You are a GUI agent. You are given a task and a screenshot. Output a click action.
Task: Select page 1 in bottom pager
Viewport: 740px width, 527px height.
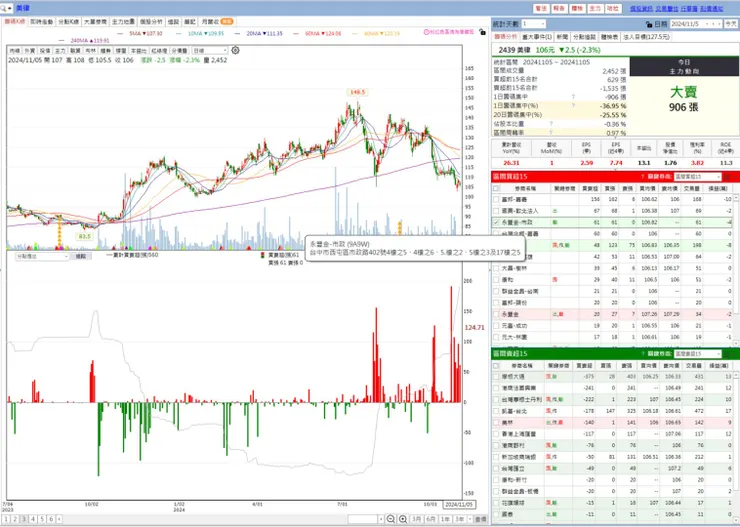6,519
